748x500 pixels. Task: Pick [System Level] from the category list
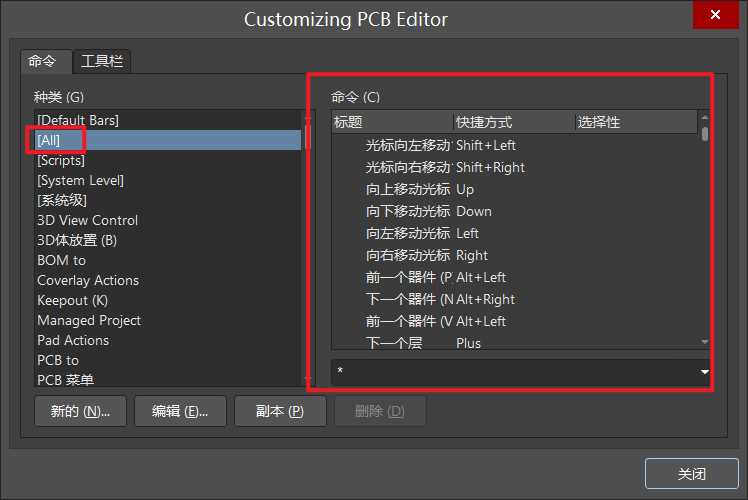(x=80, y=180)
